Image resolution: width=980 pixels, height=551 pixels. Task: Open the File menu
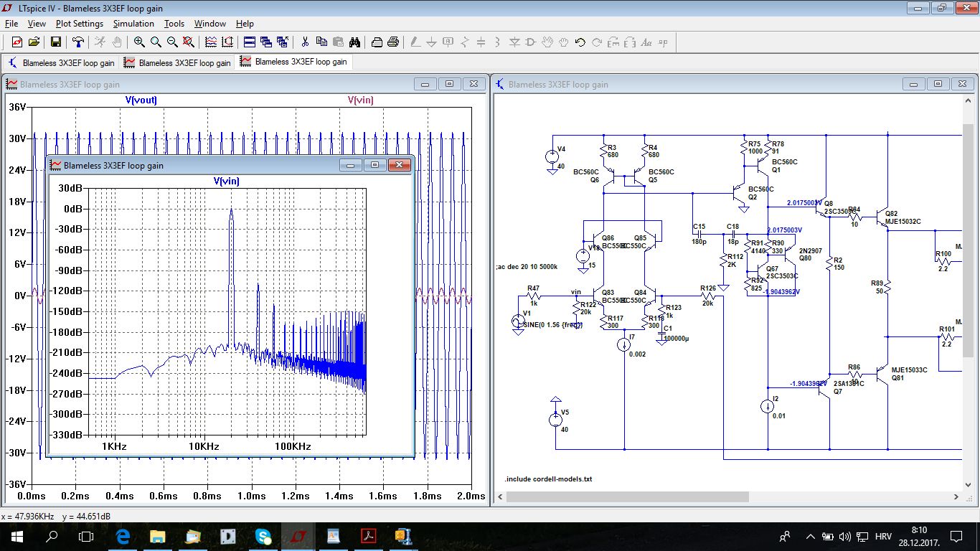tap(11, 24)
